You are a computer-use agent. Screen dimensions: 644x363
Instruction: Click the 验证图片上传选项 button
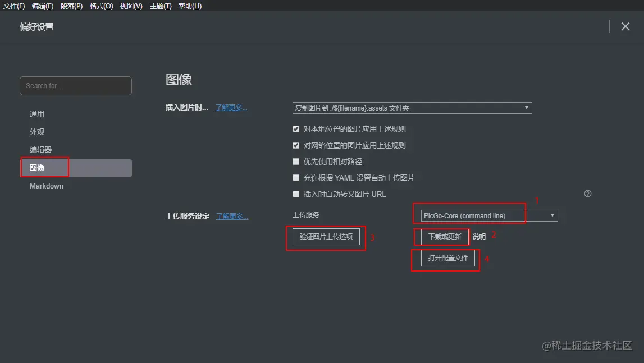click(326, 237)
